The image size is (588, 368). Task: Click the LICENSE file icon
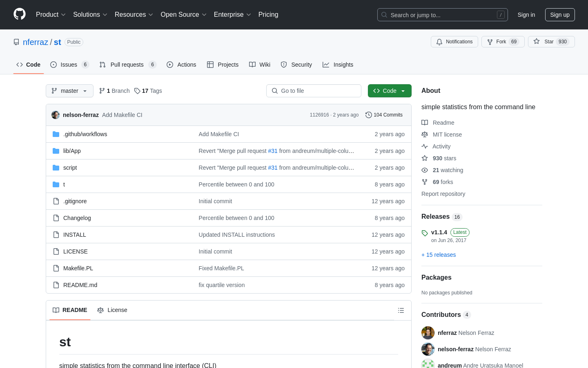[56, 251]
